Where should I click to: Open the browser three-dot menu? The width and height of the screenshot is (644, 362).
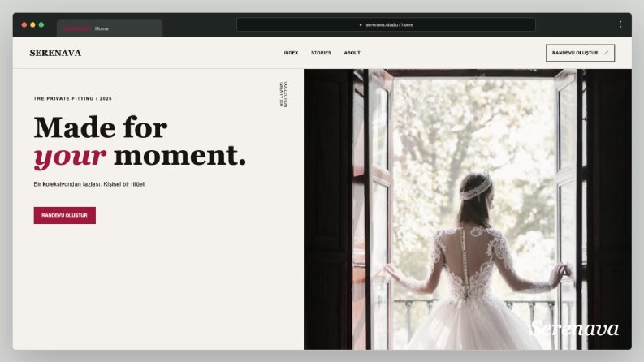coord(620,24)
